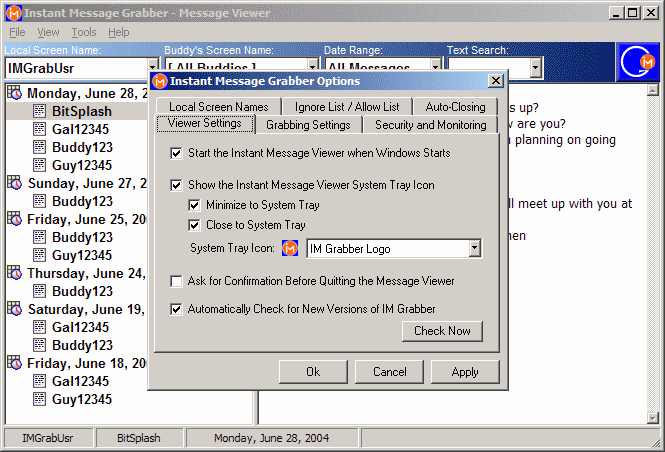Image resolution: width=665 pixels, height=452 pixels.
Task: Click the conversation icon next to Gal12345 under Friday June 18
Action: click(39, 381)
